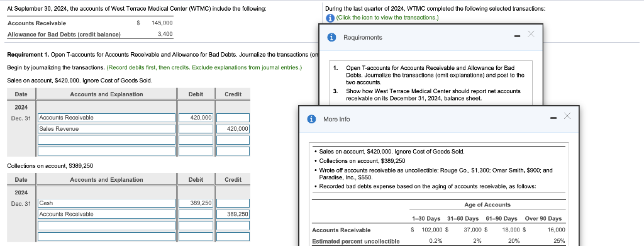The image size is (644, 246).
Task: Click the 'Age of Accounts' table heading
Action: click(487, 205)
